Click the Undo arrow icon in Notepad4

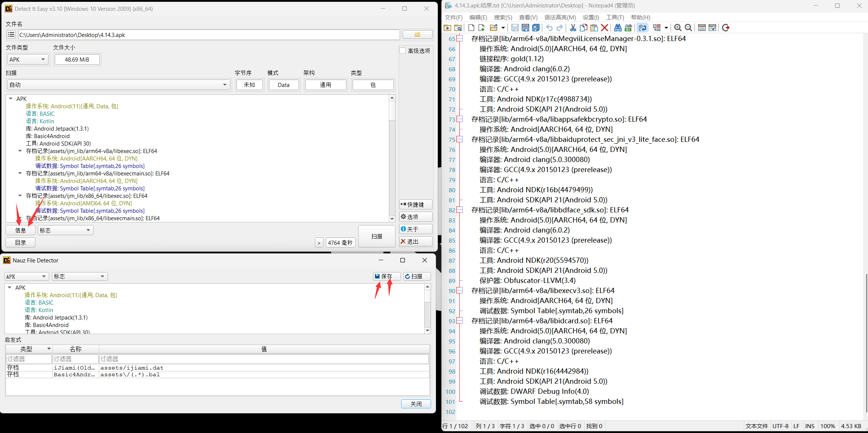point(549,28)
